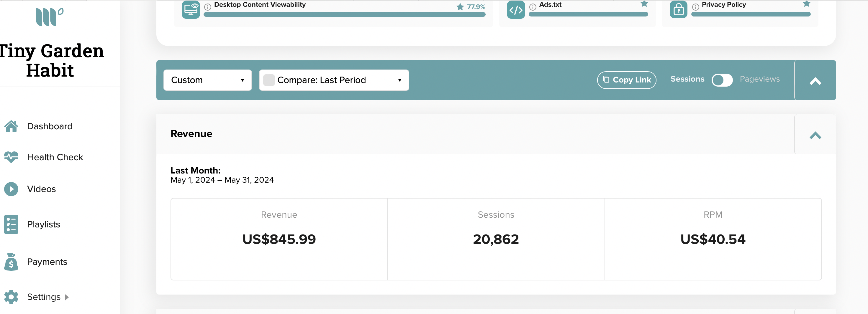Collapse the Revenue section chevron
This screenshot has height=314, width=868.
pyautogui.click(x=815, y=135)
